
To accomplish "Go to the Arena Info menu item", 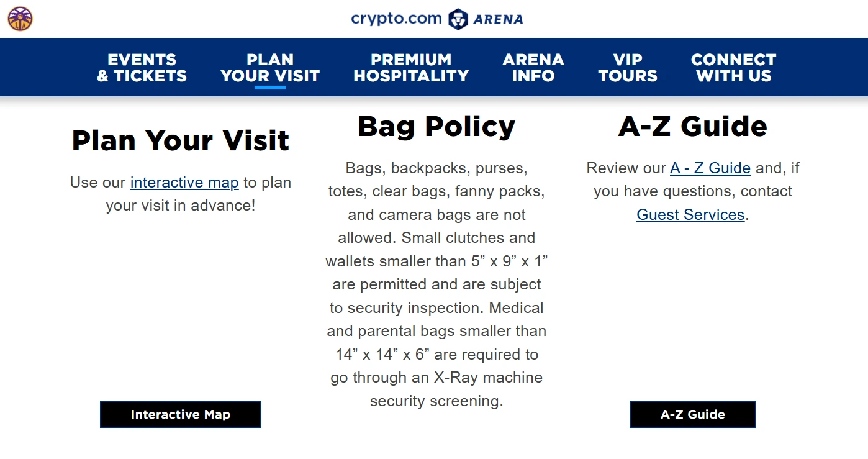I will [533, 68].
